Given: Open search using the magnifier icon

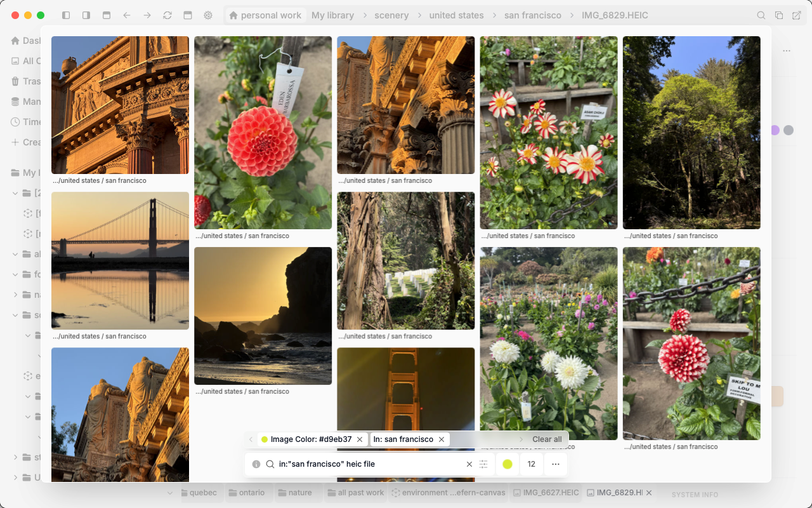Looking at the screenshot, I should coord(761,15).
